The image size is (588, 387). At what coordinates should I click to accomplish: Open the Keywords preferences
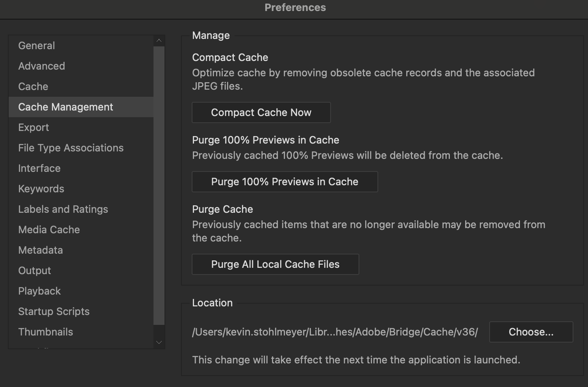(41, 189)
